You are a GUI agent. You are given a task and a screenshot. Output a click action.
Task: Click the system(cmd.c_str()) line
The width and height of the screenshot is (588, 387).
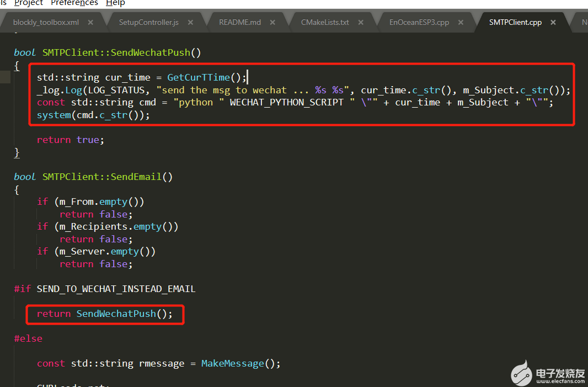click(x=93, y=115)
